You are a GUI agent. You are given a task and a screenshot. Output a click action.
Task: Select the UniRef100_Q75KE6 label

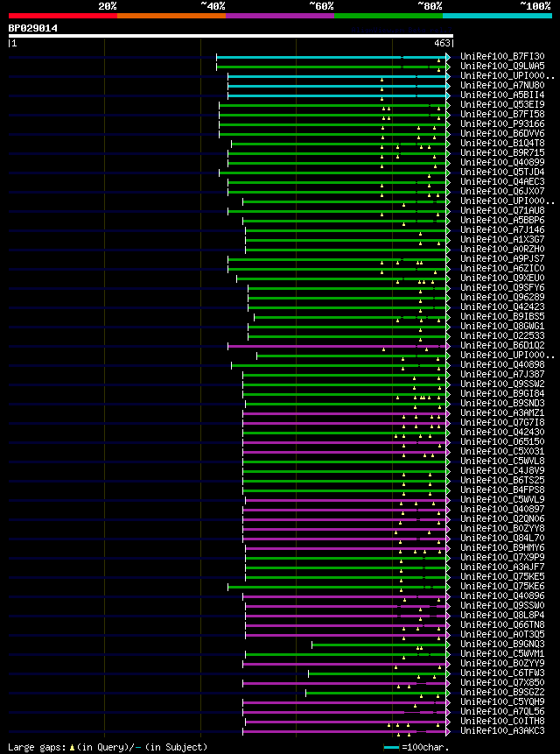click(x=503, y=586)
